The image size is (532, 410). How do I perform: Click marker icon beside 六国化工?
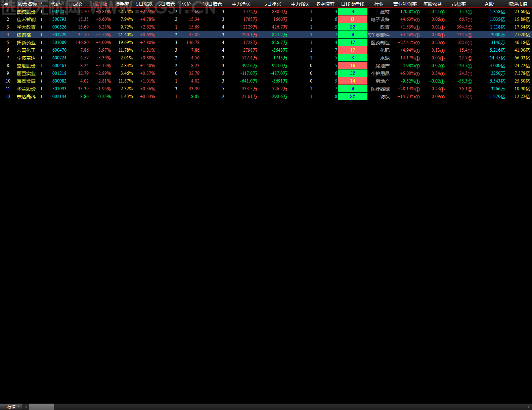41,50
